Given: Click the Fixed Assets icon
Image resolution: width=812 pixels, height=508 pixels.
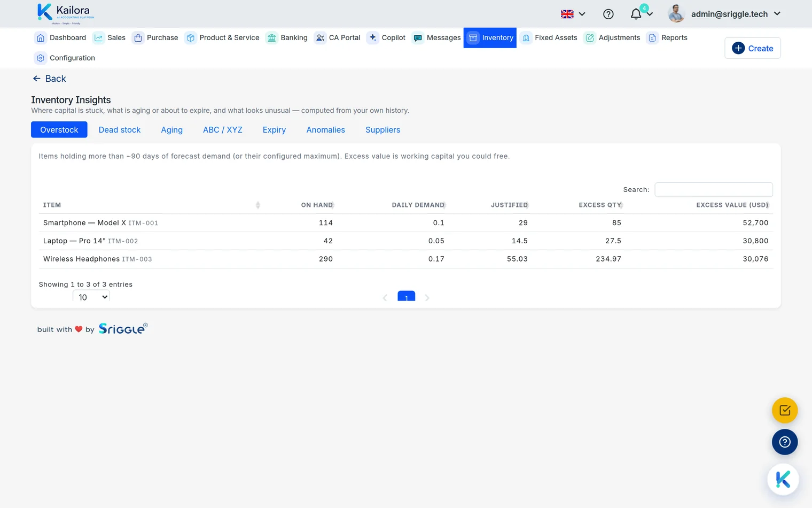Looking at the screenshot, I should click(526, 38).
